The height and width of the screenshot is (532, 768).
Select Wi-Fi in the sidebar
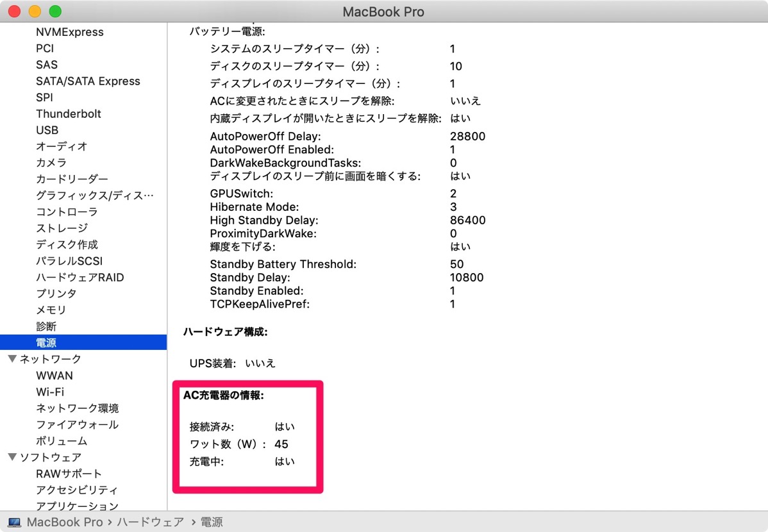50,392
